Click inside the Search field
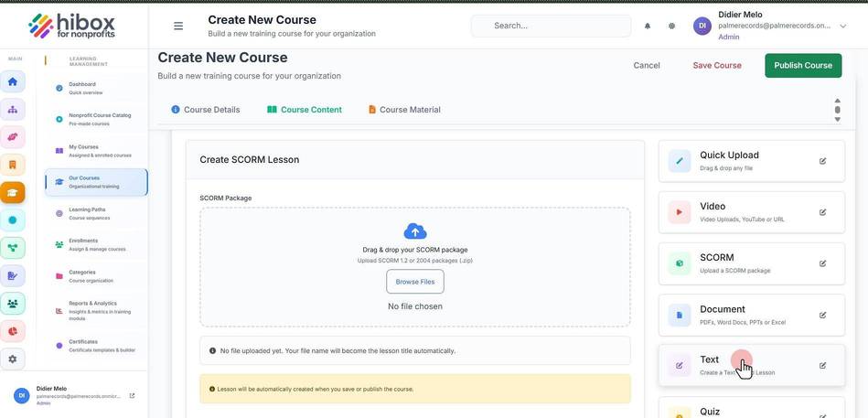868x418 pixels. [551, 26]
